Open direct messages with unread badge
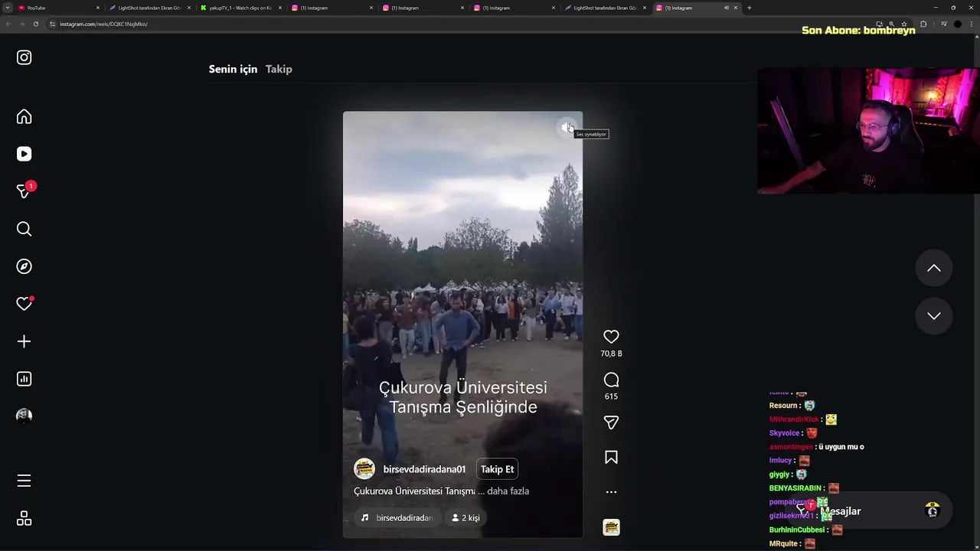 click(x=24, y=191)
